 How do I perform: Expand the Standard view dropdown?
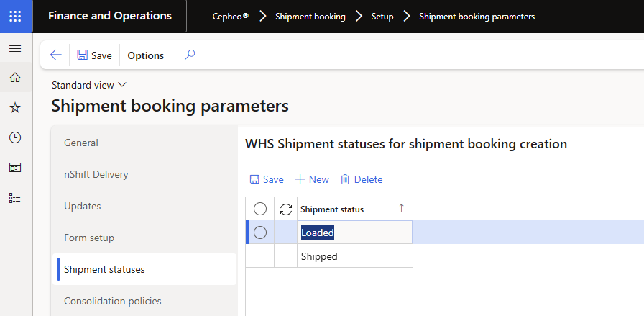(x=88, y=85)
